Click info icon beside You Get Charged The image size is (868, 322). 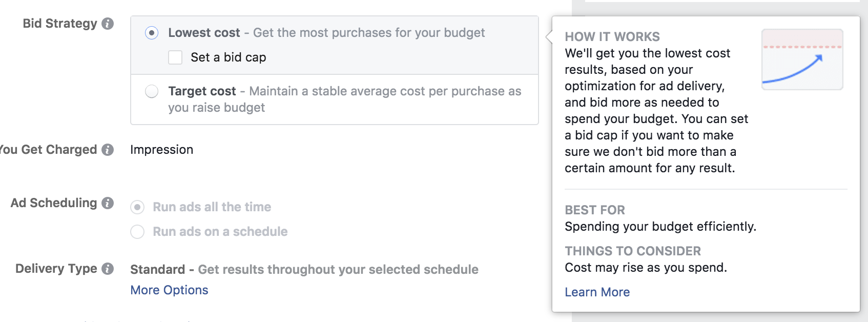click(108, 150)
